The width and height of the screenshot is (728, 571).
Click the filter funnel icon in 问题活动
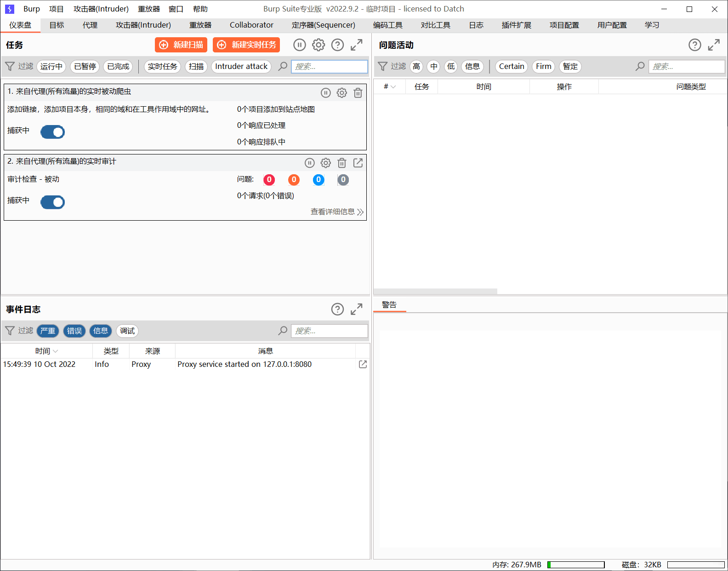[382, 67]
